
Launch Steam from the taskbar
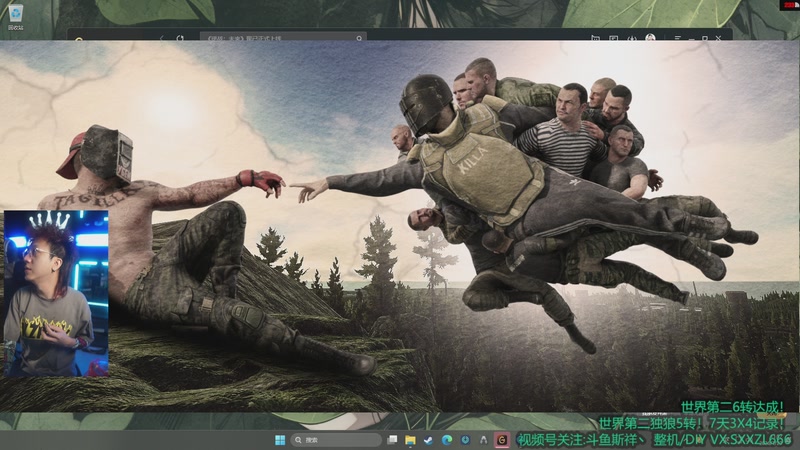[x=429, y=440]
